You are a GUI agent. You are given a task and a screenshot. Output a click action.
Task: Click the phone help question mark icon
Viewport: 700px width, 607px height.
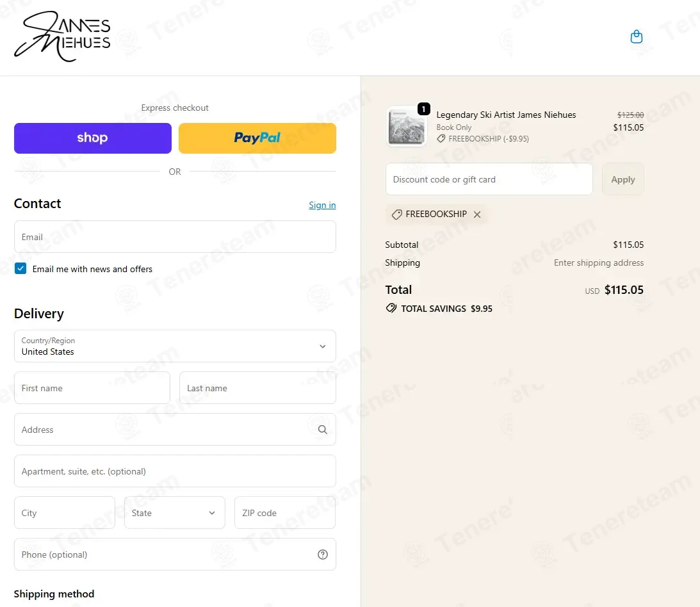click(x=322, y=554)
